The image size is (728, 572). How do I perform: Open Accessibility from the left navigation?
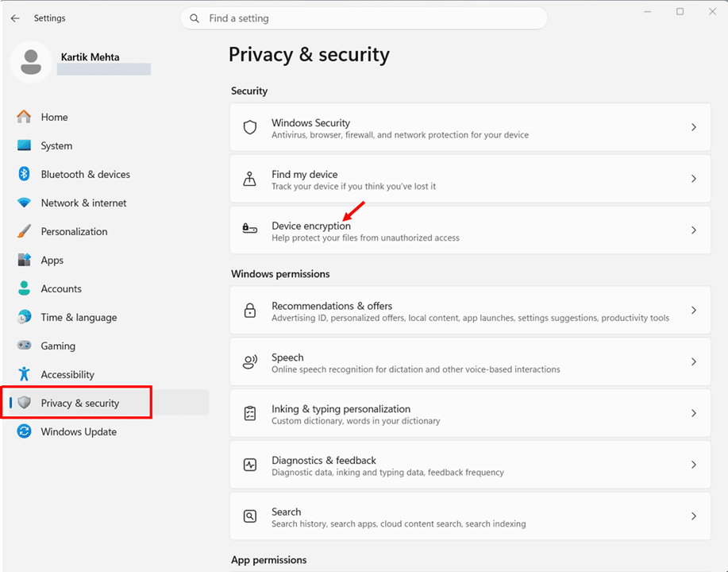pos(67,374)
